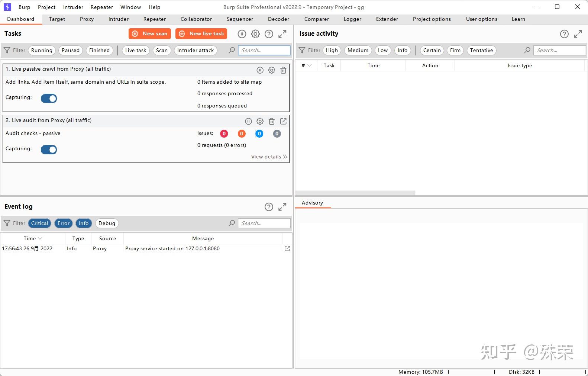The height and width of the screenshot is (376, 588).
Task: Pause the Live passive crawl task
Action: (x=260, y=70)
